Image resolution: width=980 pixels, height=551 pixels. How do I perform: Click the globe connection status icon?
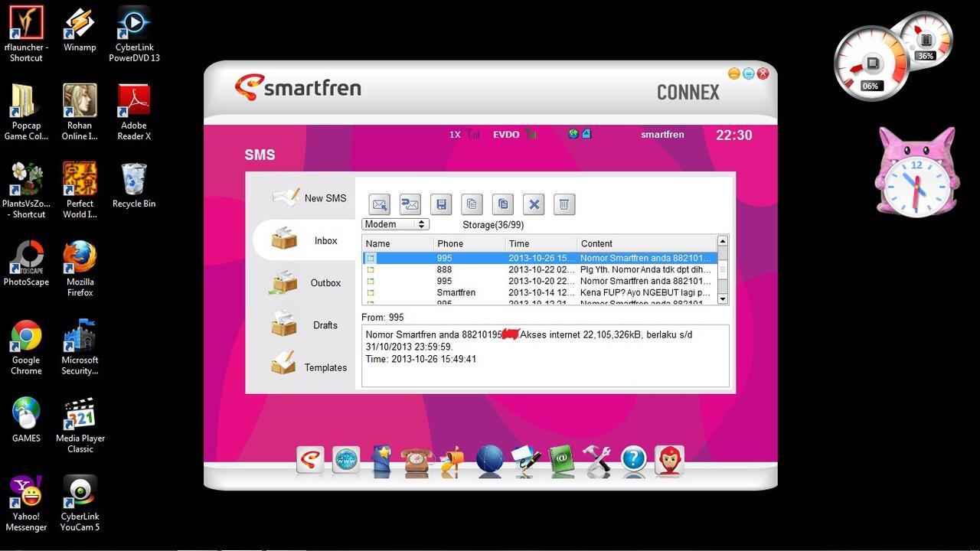573,134
